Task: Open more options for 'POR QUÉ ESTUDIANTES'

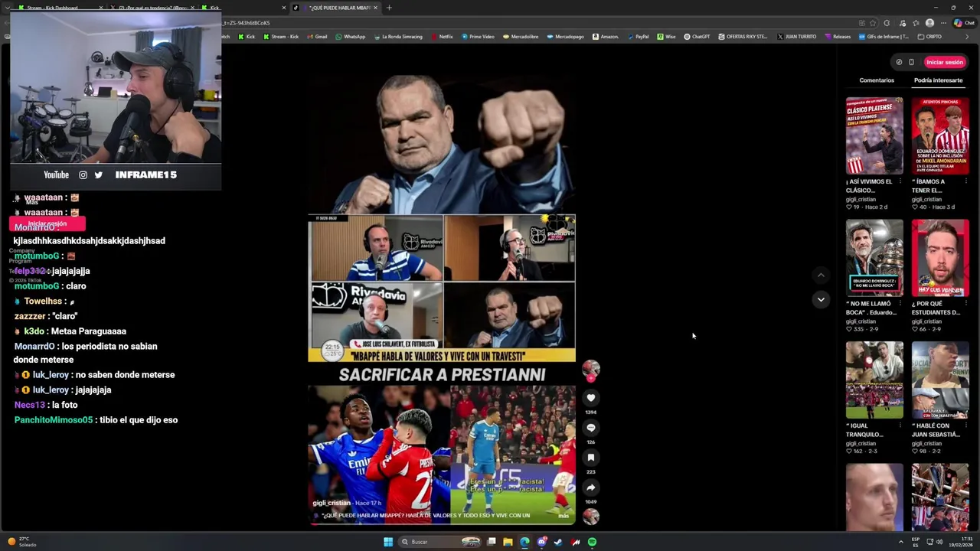Action: click(x=965, y=304)
